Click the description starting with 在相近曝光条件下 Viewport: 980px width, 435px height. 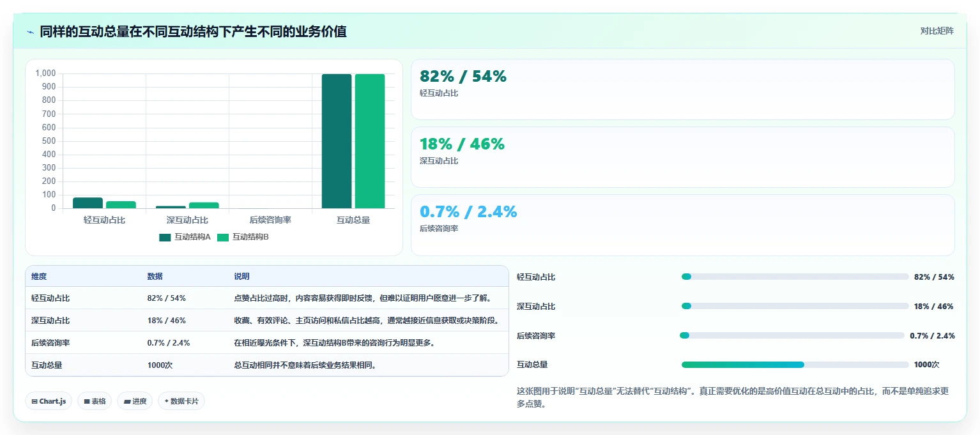(x=335, y=343)
